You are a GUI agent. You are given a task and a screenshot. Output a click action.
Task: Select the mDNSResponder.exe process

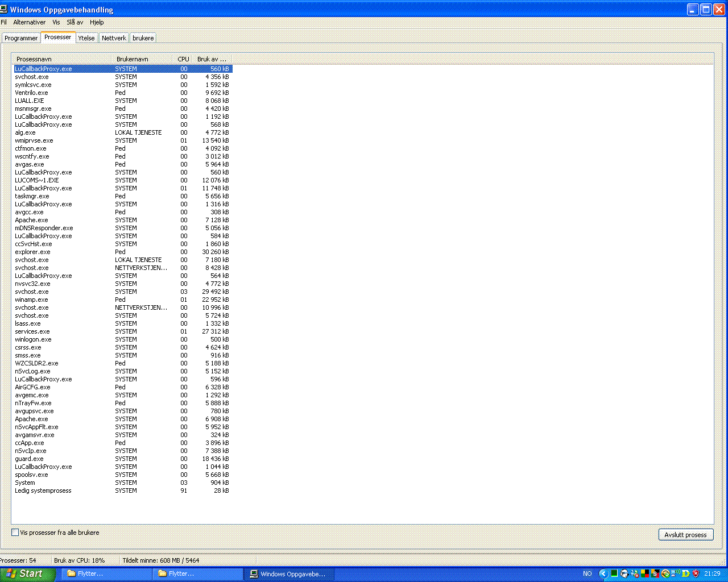[x=123, y=228]
